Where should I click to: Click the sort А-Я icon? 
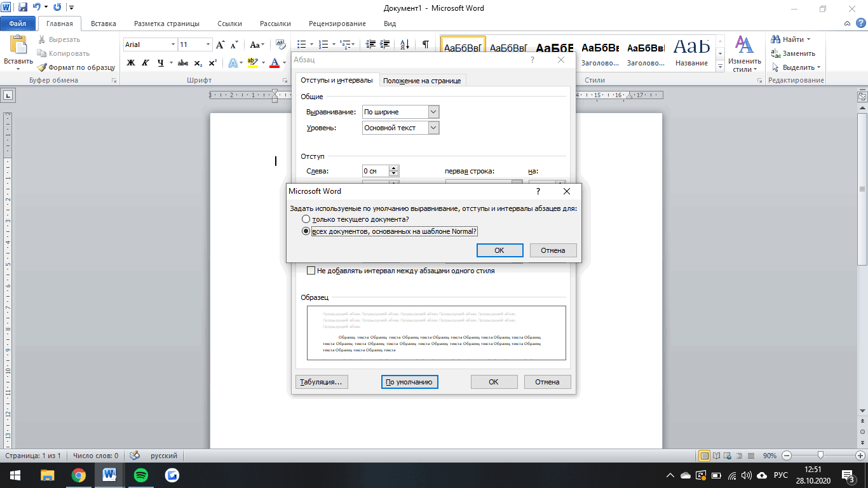[x=404, y=44]
